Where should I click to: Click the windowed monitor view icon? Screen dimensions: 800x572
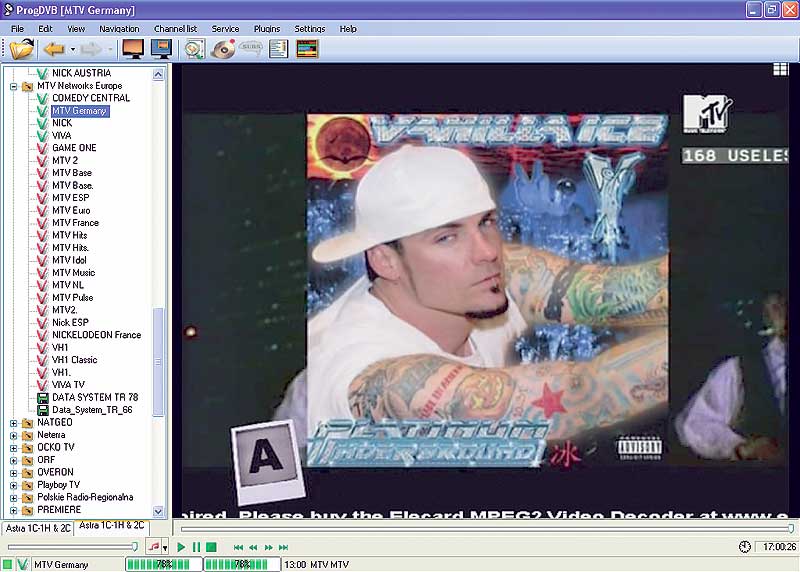click(x=161, y=49)
